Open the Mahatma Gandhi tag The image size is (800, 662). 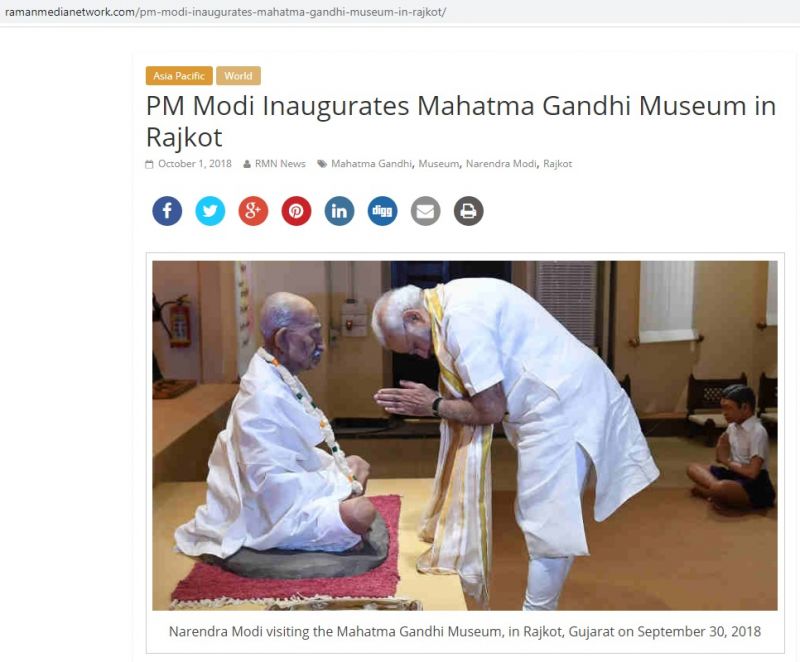pos(371,164)
